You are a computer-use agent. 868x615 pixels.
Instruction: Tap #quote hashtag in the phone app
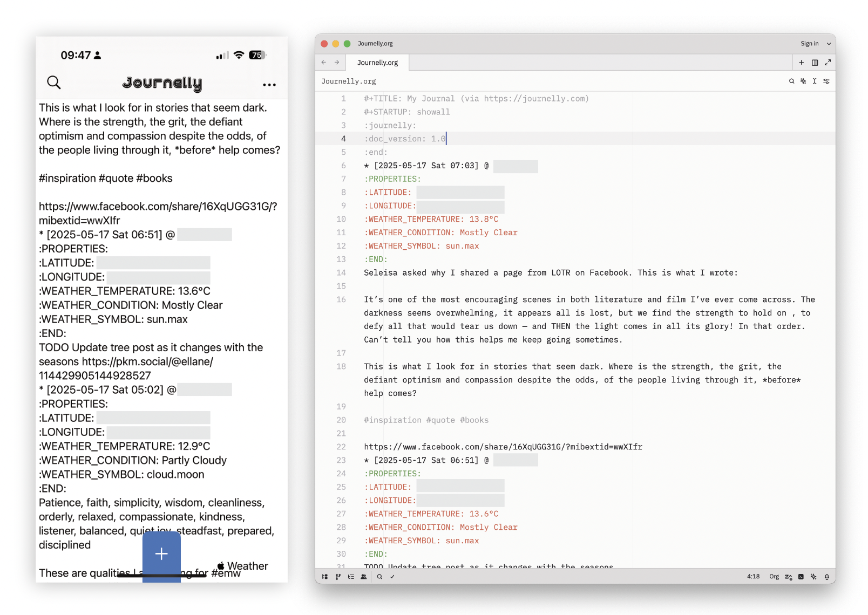point(116,179)
